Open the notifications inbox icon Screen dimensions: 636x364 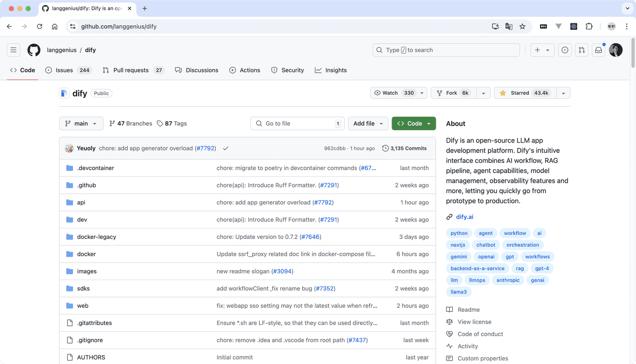click(599, 50)
